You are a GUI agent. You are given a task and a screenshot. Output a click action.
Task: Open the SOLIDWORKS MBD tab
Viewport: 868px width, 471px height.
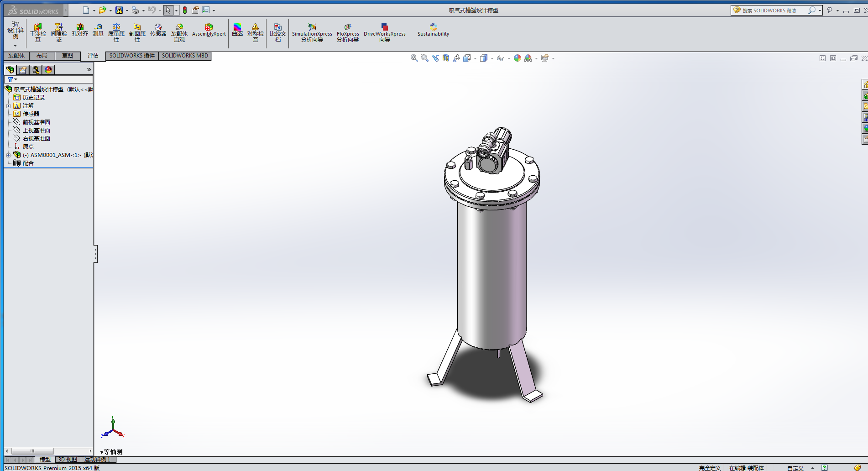pyautogui.click(x=185, y=56)
